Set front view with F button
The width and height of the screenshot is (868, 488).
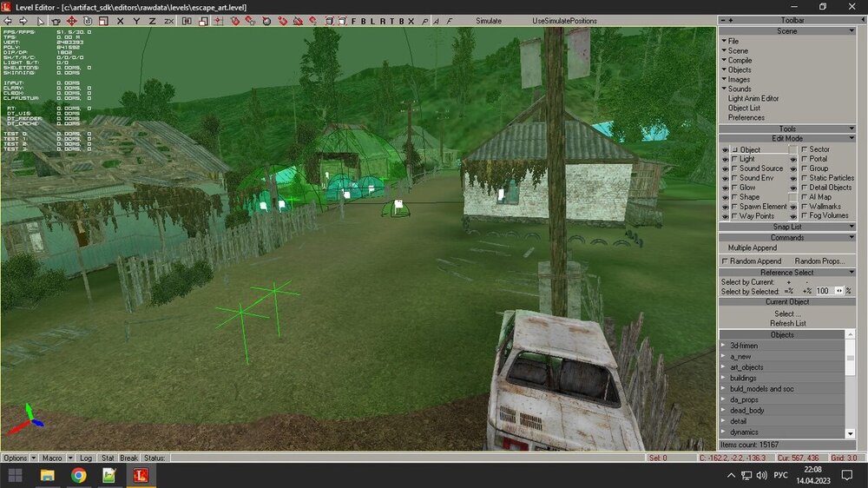coord(354,21)
